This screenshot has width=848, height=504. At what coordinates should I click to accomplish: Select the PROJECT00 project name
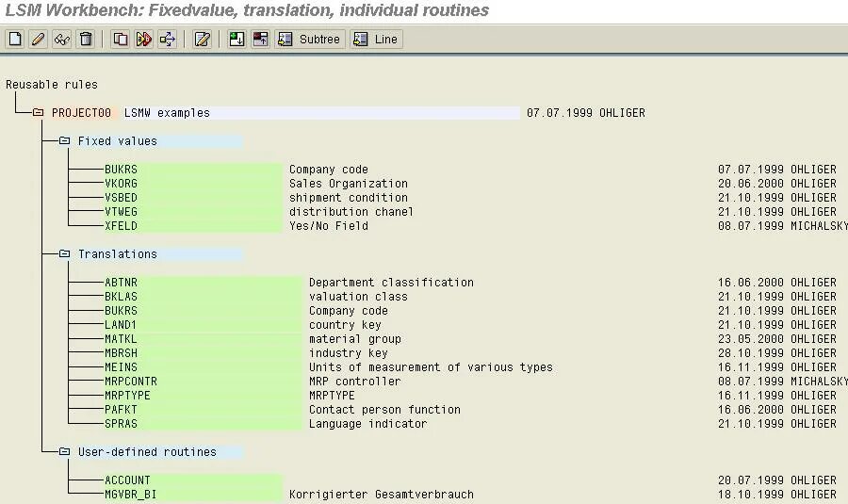[x=81, y=113]
